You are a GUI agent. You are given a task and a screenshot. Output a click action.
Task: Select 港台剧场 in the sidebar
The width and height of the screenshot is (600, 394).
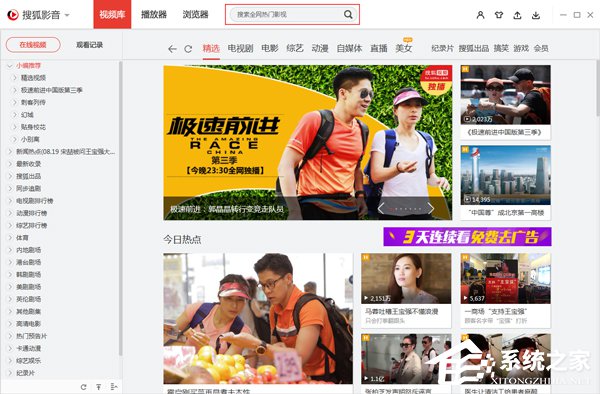(x=29, y=262)
